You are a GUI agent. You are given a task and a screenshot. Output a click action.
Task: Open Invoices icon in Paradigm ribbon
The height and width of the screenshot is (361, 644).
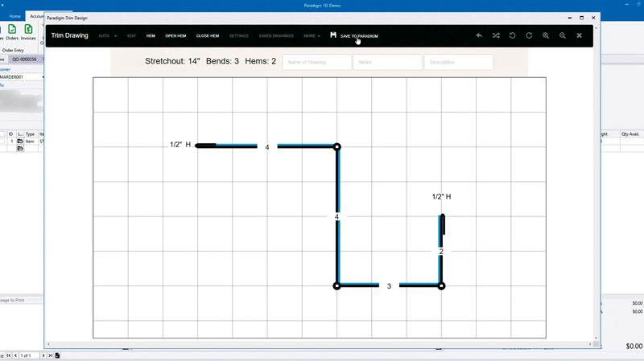pos(28,32)
